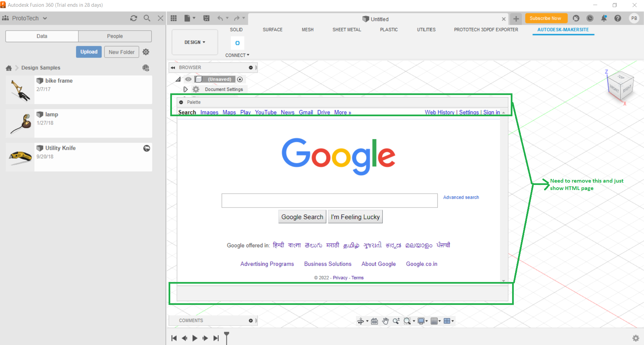The height and width of the screenshot is (345, 644).
Task: Go to home in data panel
Action: pyautogui.click(x=9, y=68)
